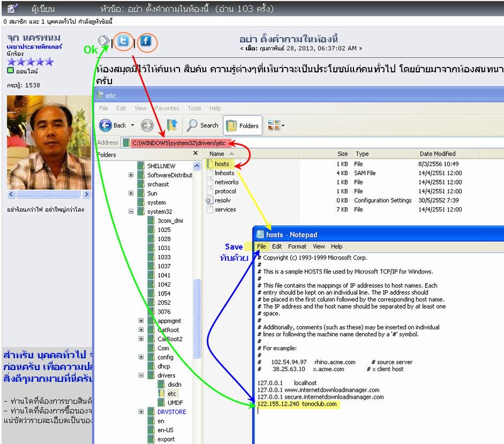The image size is (504, 444).
Task: Select the srchasst folder in tree
Action: click(x=154, y=185)
